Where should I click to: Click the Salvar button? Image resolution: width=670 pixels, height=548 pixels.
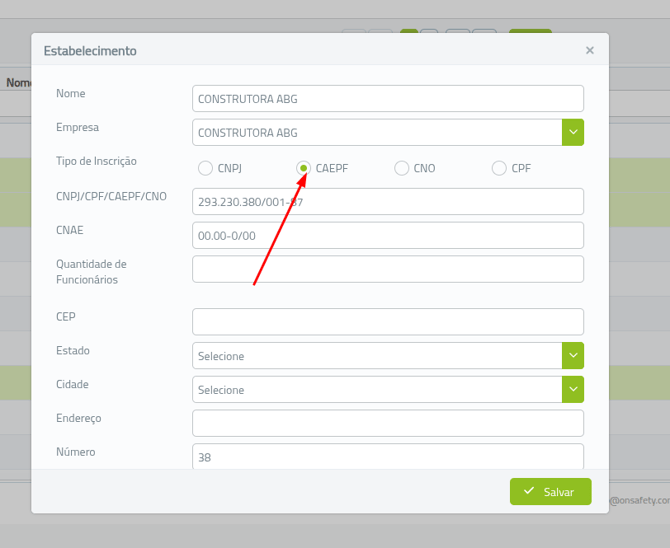(550, 492)
